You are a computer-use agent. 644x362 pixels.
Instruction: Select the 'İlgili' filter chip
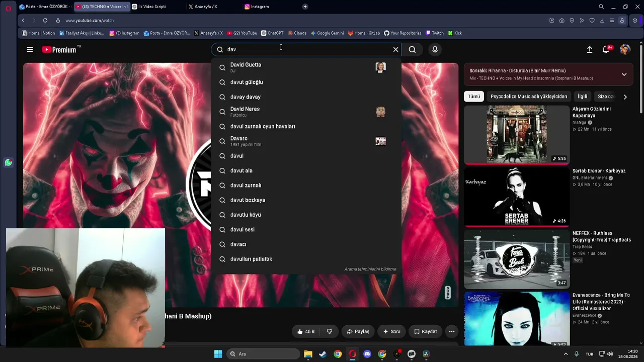[x=583, y=97]
